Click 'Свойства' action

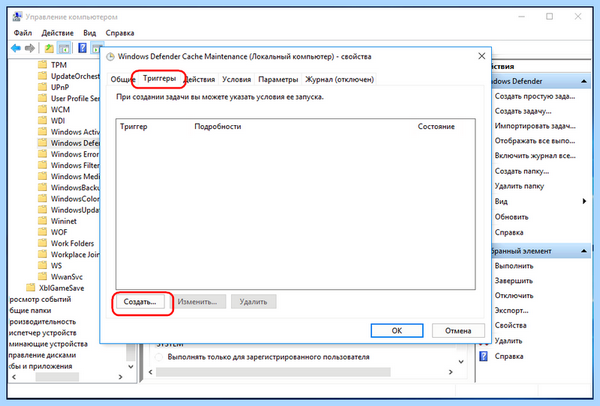(x=510, y=325)
